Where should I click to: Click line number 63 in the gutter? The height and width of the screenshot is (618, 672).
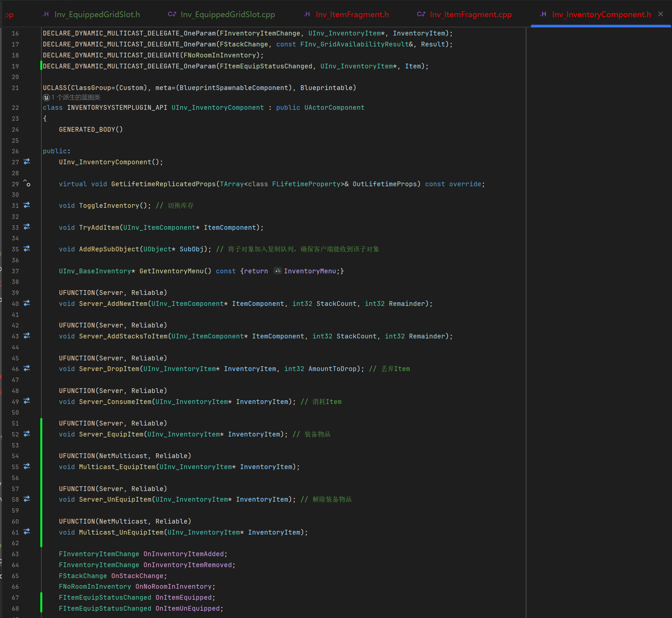point(15,554)
